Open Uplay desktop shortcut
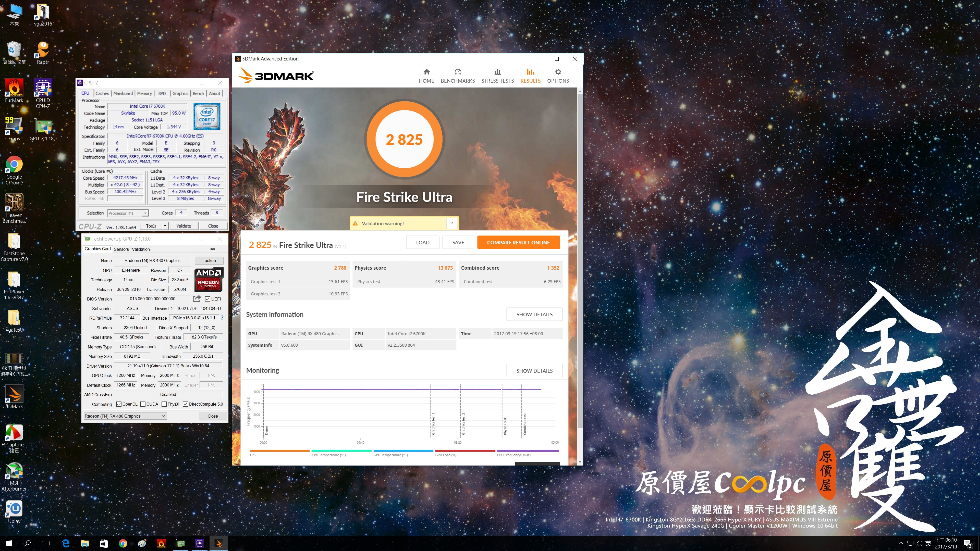980x551 pixels. coord(14,512)
